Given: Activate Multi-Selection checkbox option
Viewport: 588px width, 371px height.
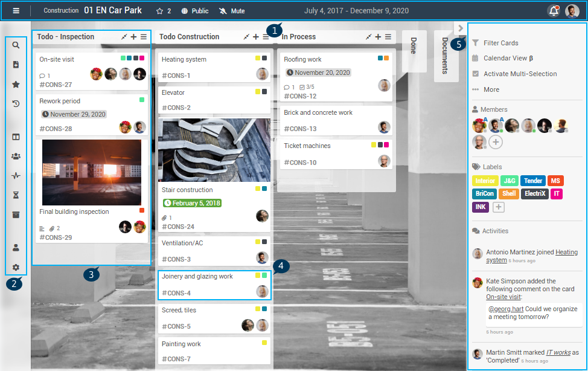Looking at the screenshot, I should click(x=520, y=74).
